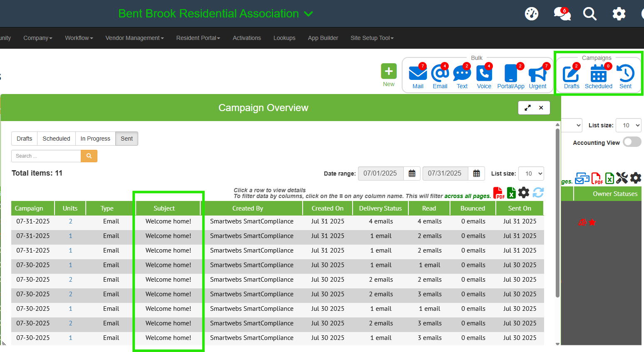The height and width of the screenshot is (352, 644).
Task: Open the start date calendar picker
Action: tap(412, 174)
